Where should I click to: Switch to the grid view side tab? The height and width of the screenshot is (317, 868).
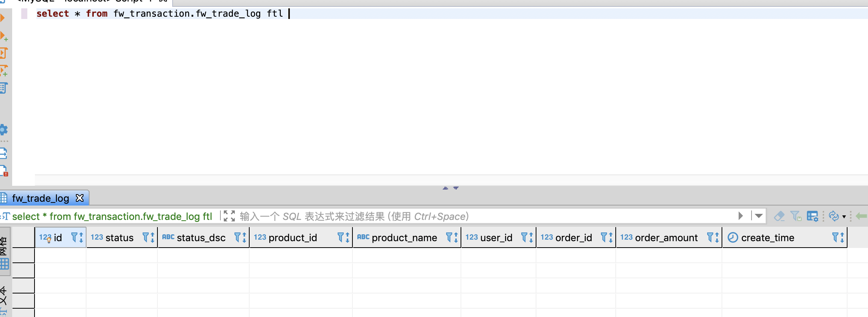coord(5,253)
